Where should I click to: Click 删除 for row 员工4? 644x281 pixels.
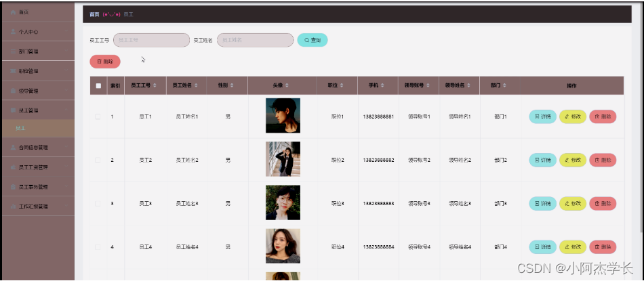tap(603, 247)
